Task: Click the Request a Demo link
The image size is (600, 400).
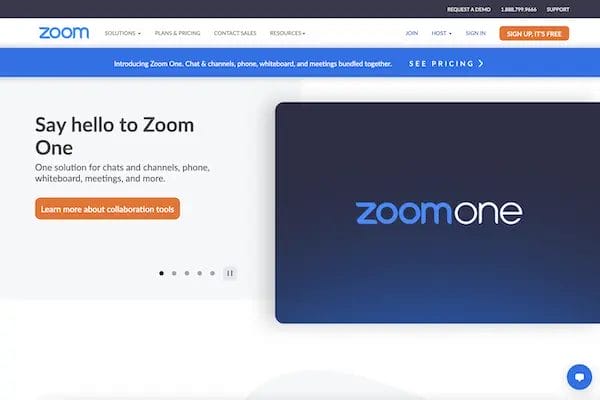Action: (x=469, y=9)
